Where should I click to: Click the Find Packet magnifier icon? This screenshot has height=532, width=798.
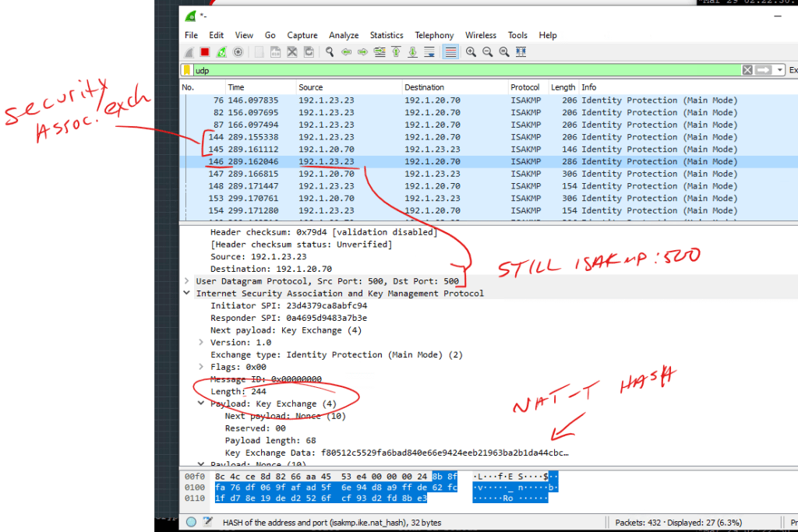point(330,52)
